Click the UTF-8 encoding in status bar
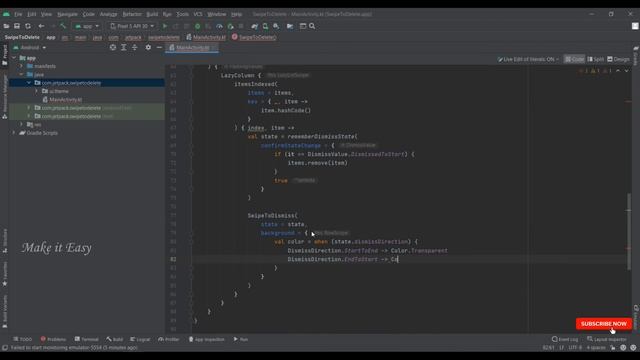Screen dimensions: 640x360 point(575,348)
